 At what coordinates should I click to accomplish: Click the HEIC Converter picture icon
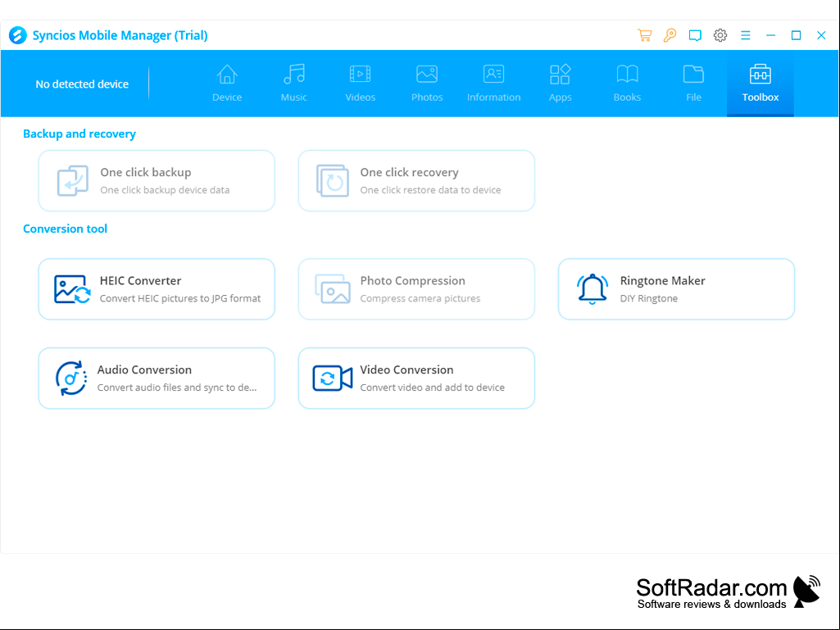point(72,289)
